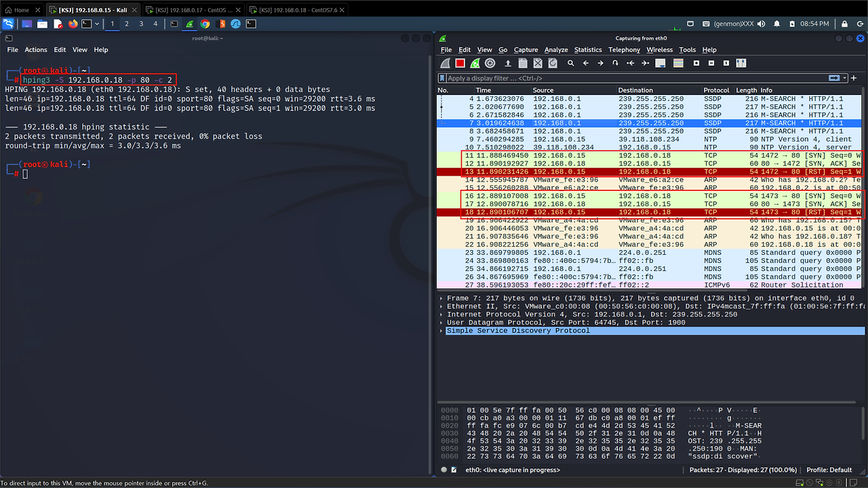Image resolution: width=868 pixels, height=488 pixels.
Task: Launch Firefox from the Kali panel
Action: pos(73,24)
